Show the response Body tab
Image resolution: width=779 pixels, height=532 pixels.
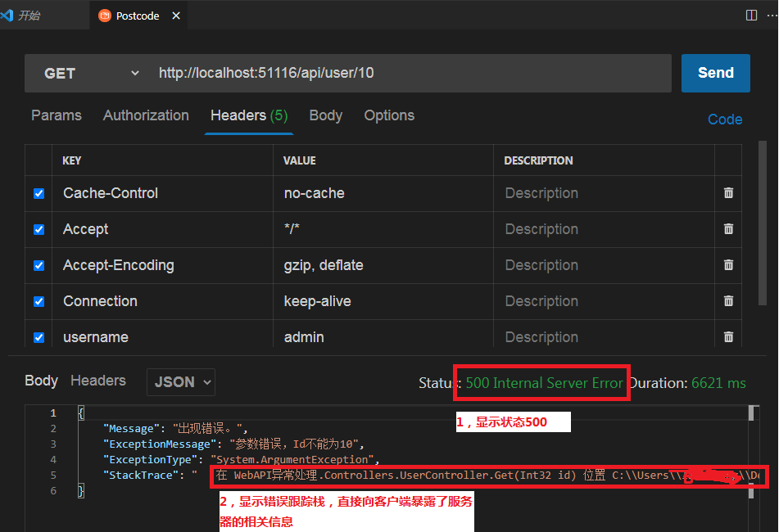pyautogui.click(x=41, y=381)
